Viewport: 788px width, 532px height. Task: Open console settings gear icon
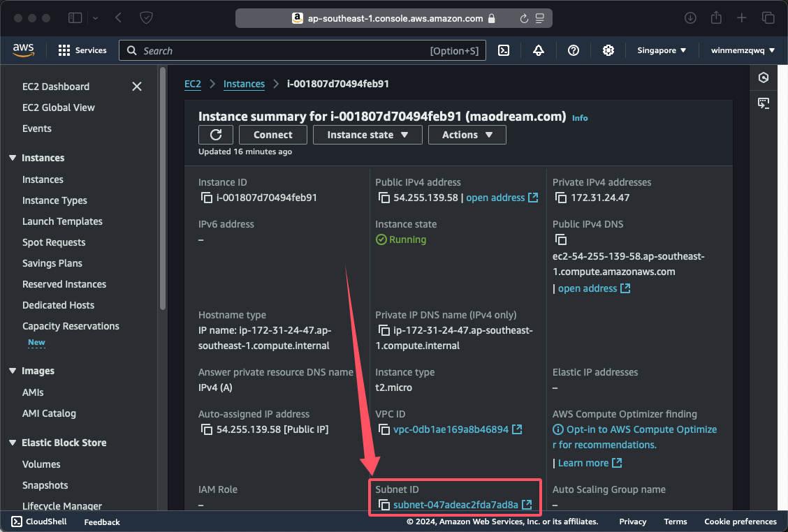point(608,50)
